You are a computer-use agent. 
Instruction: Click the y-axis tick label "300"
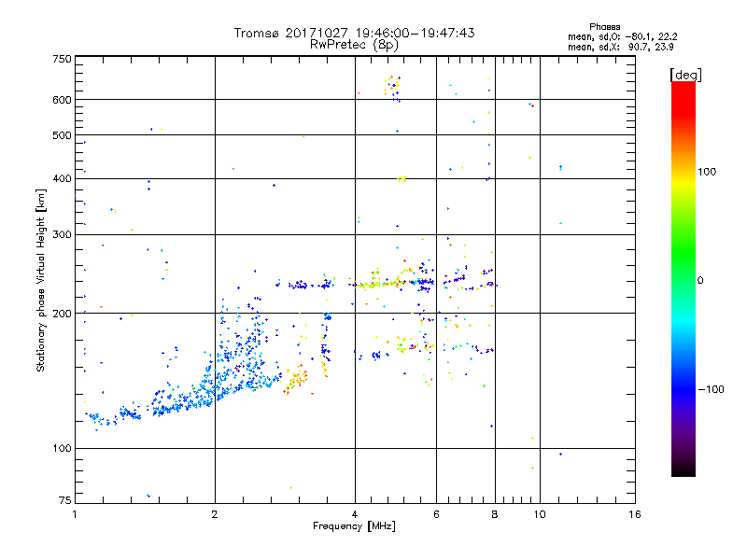click(62, 234)
